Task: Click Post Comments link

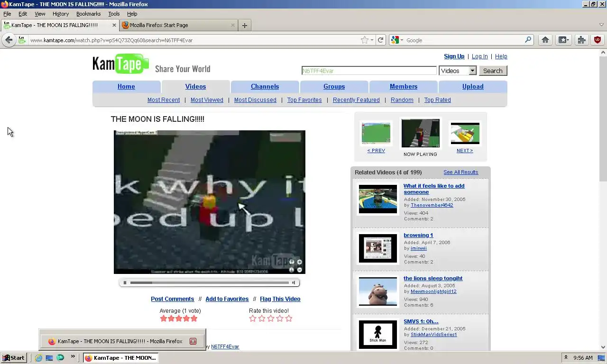Action: [x=173, y=299]
